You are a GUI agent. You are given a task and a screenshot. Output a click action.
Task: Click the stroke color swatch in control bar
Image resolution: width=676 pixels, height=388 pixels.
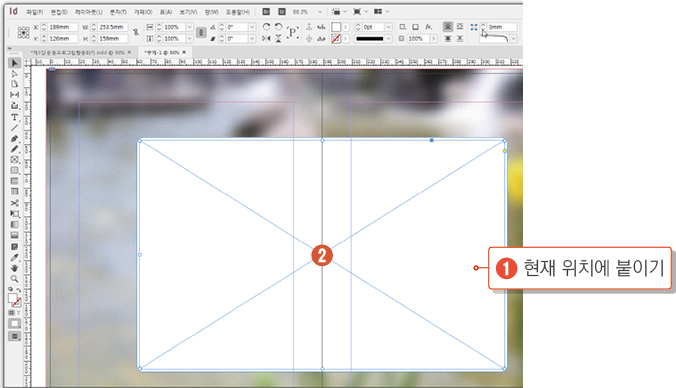coord(336,39)
